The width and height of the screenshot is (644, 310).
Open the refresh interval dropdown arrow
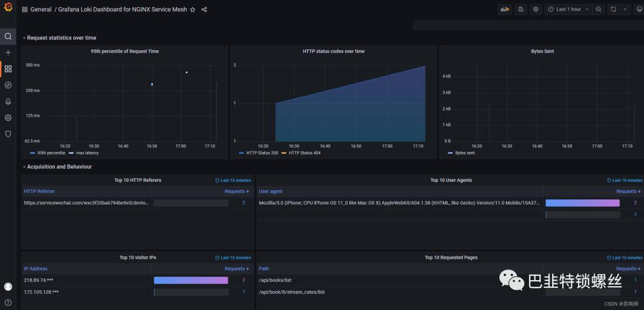[x=625, y=10]
